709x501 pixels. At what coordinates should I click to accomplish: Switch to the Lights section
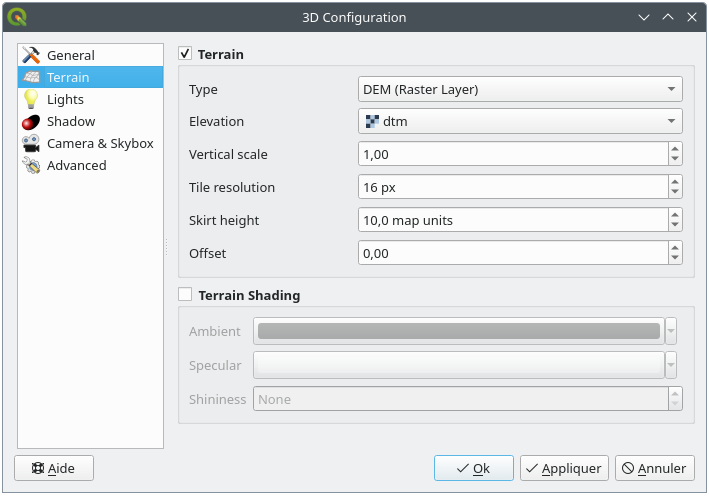point(65,99)
